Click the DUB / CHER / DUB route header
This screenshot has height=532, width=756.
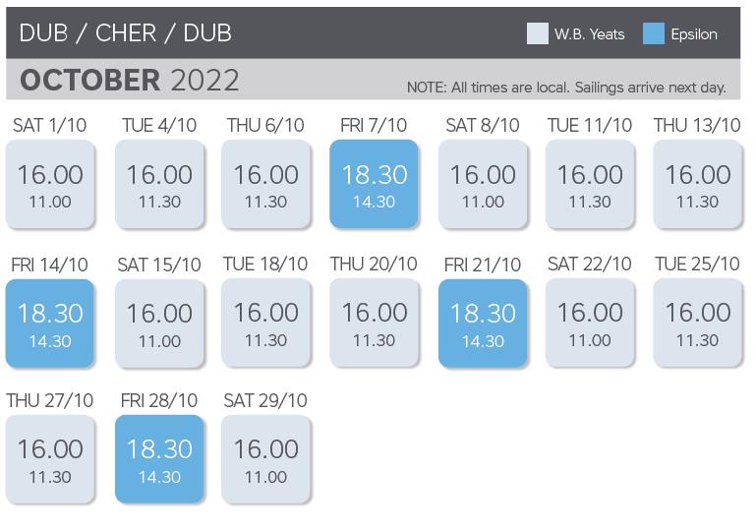click(126, 33)
